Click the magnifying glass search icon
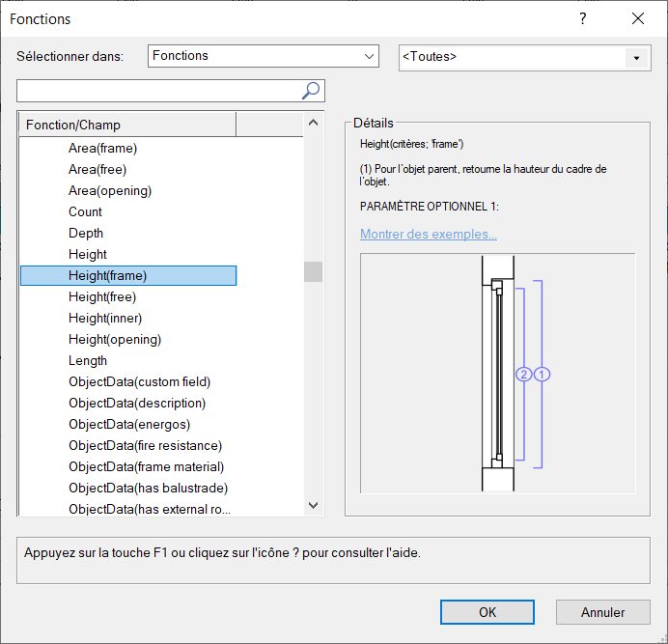This screenshot has height=644, width=668. coord(311,91)
